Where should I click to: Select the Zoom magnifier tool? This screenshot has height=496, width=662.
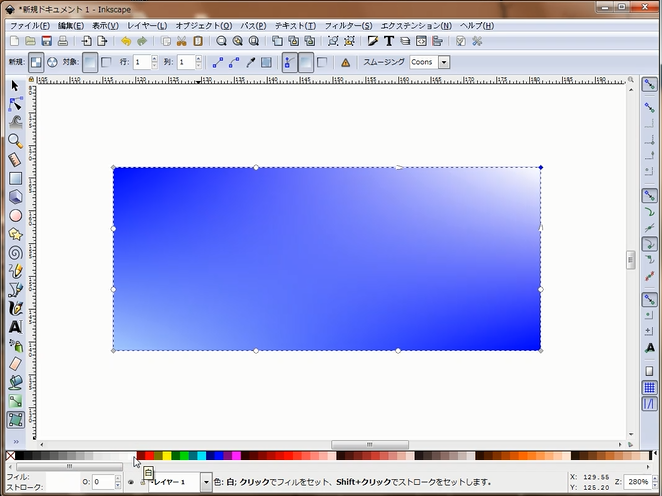point(16,141)
